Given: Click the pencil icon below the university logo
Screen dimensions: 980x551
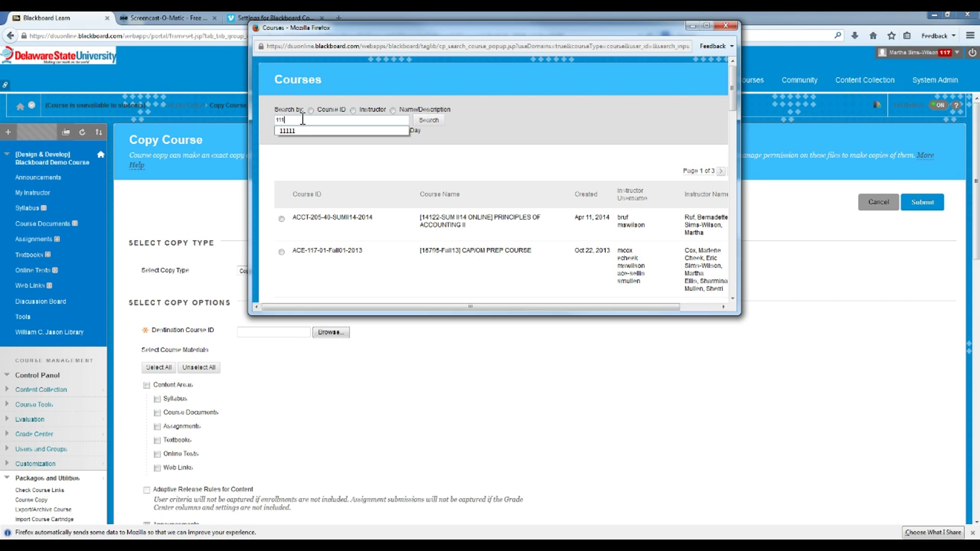Looking at the screenshot, I should (x=5, y=85).
